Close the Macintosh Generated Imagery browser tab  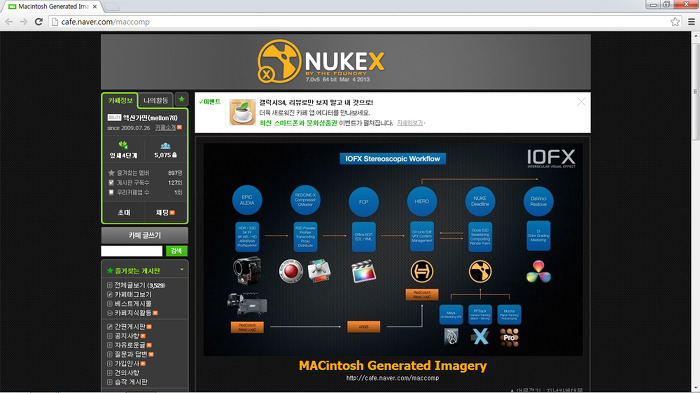tap(95, 7)
